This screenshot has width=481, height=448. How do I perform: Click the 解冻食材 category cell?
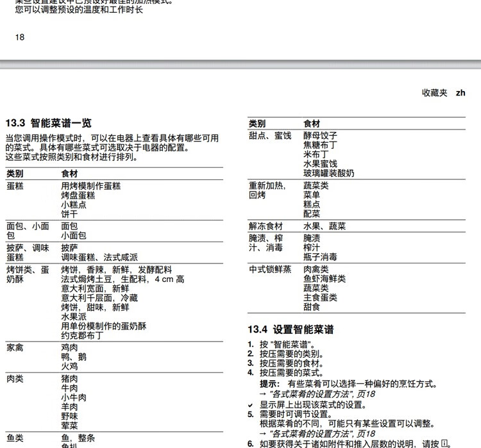coord(266,226)
